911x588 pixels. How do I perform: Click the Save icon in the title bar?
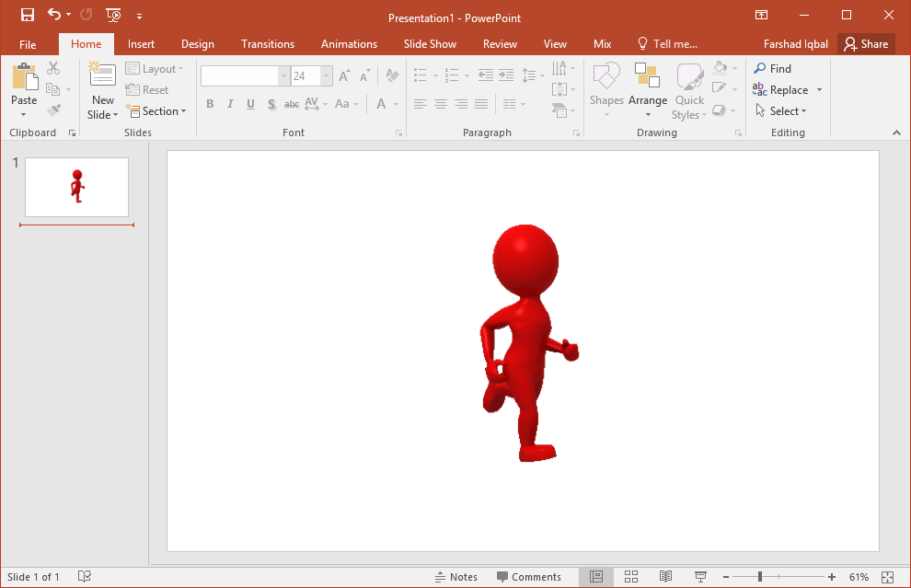28,15
